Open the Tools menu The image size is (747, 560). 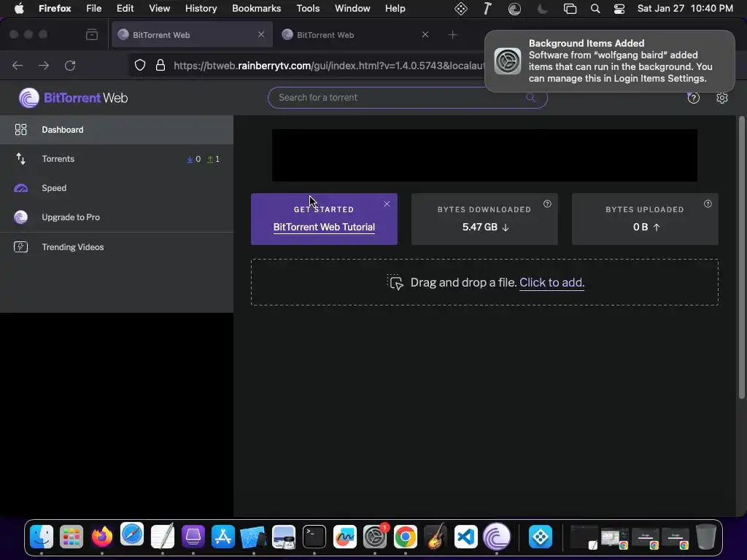pyautogui.click(x=308, y=9)
